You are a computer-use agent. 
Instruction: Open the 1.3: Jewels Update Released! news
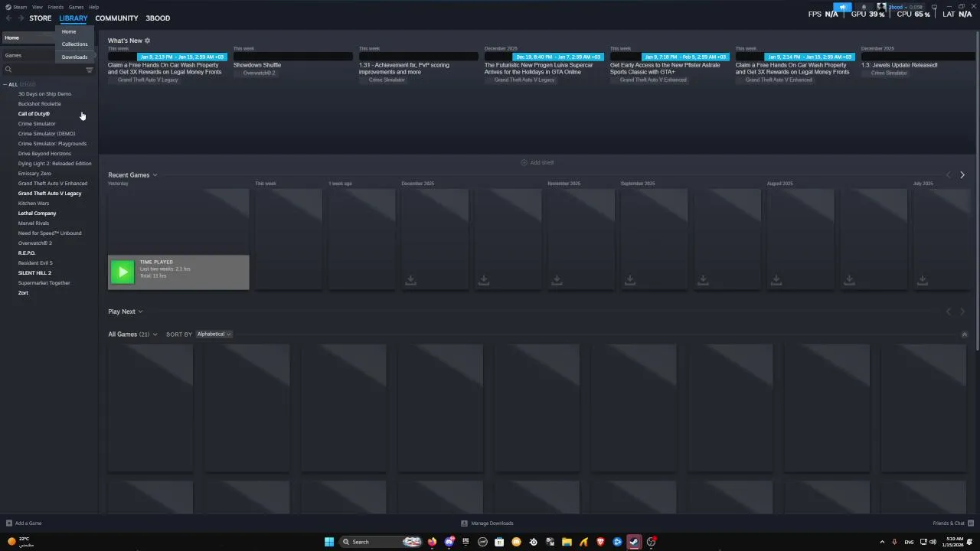tap(900, 65)
